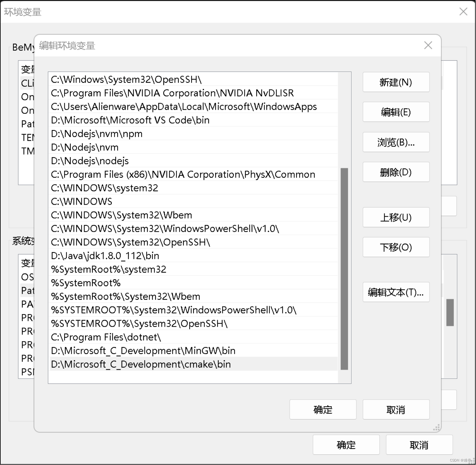Select D:\Nodejs\nvm\npm entry
Viewport: 476px width, 465px height.
point(194,133)
